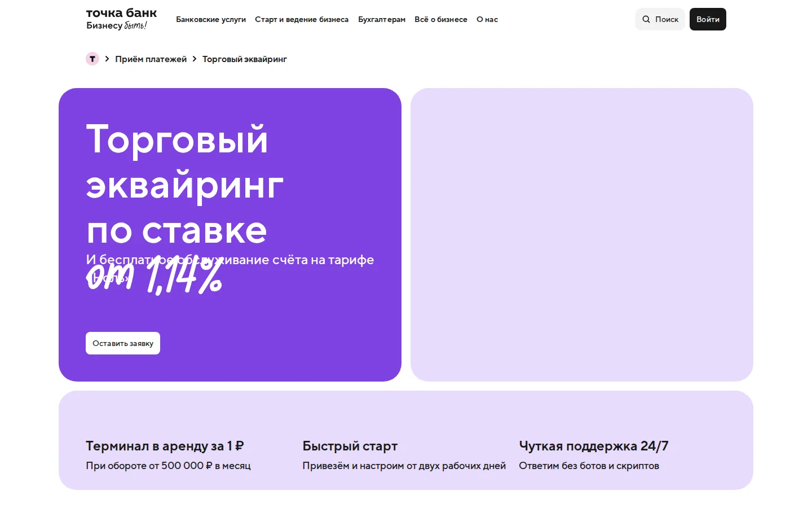This screenshot has height=508, width=812.
Task: Click the handwritten от 1,14% rate
Action: [155, 275]
